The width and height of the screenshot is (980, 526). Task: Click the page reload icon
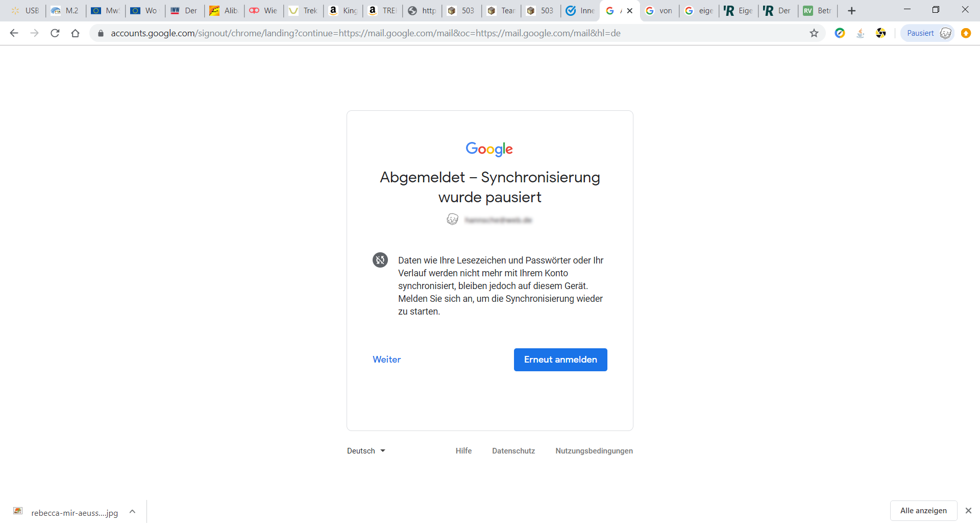pos(55,33)
